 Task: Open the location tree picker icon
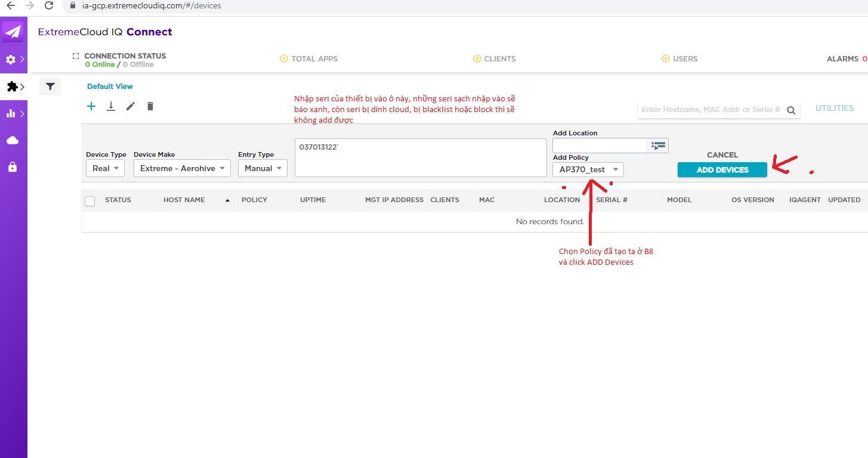tap(658, 146)
